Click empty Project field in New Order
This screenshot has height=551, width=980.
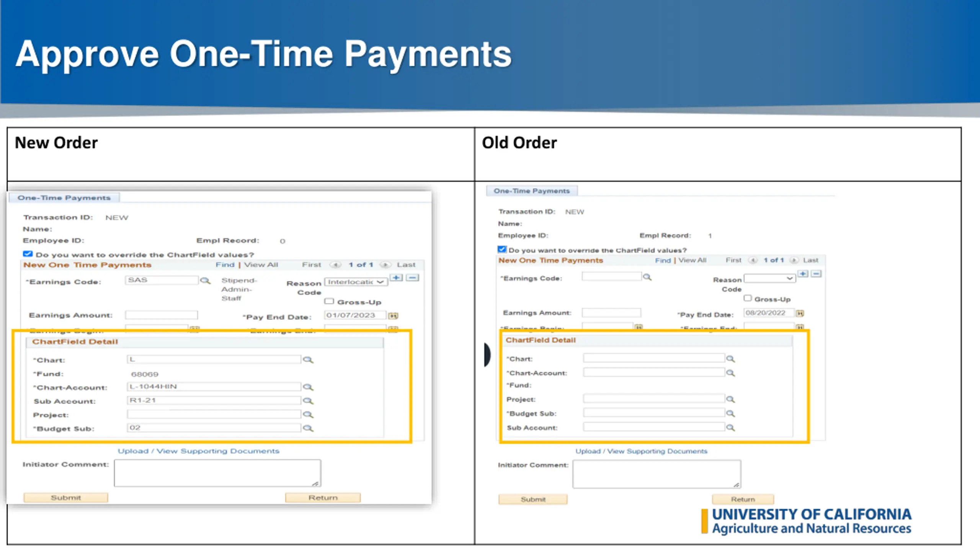tap(214, 414)
